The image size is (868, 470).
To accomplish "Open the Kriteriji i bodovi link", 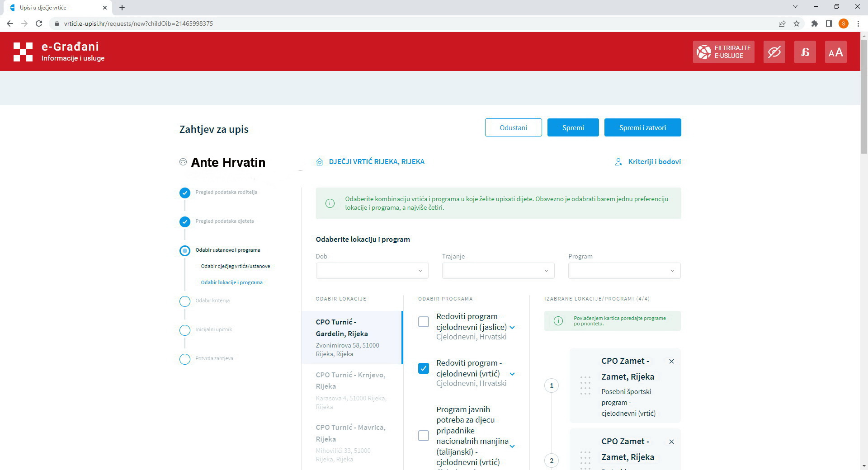I will tap(654, 162).
